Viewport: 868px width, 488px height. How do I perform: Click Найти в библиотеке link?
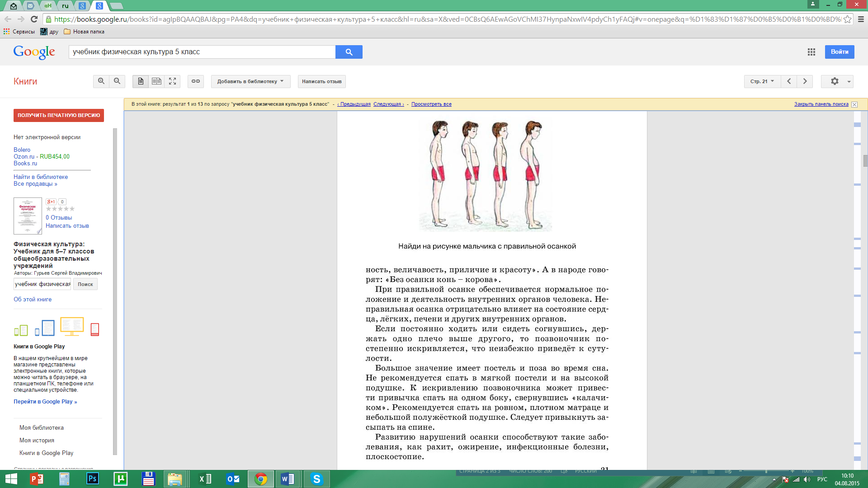point(41,177)
